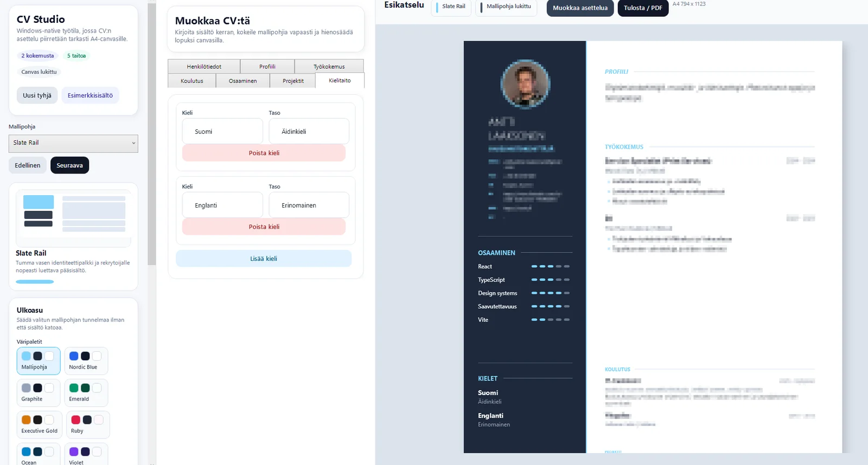Choose the Nordic Blue color palette
This screenshot has width=868, height=465.
click(86, 361)
